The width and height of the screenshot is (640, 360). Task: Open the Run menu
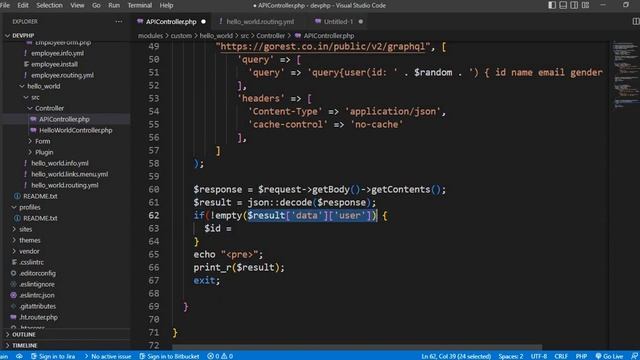(114, 5)
